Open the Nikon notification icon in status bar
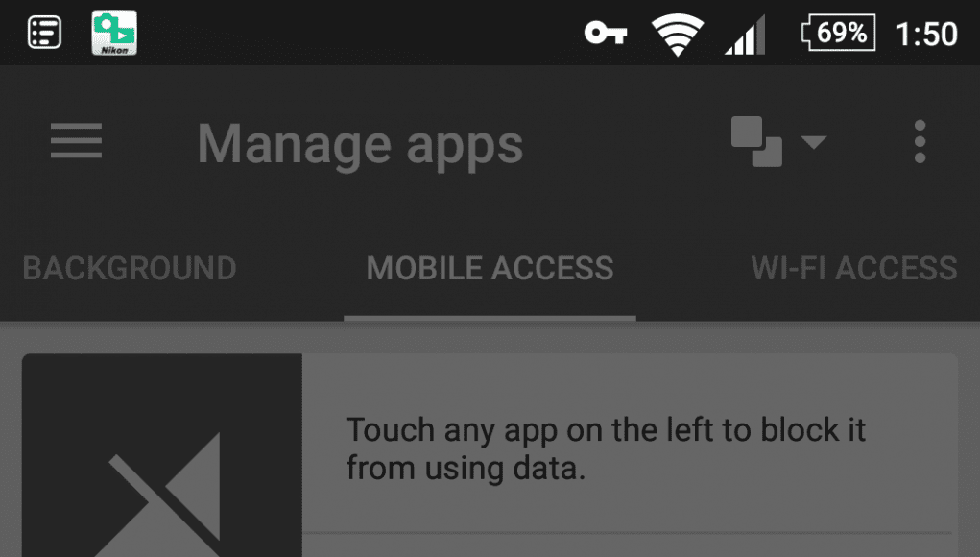 point(114,33)
